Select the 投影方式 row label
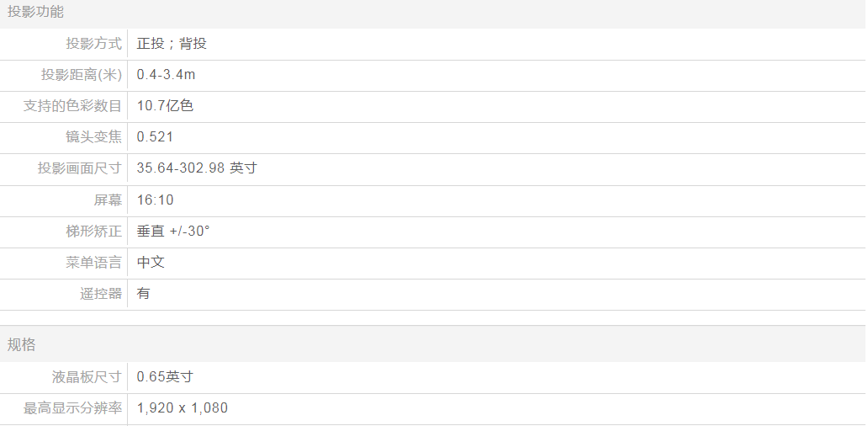 point(94,44)
